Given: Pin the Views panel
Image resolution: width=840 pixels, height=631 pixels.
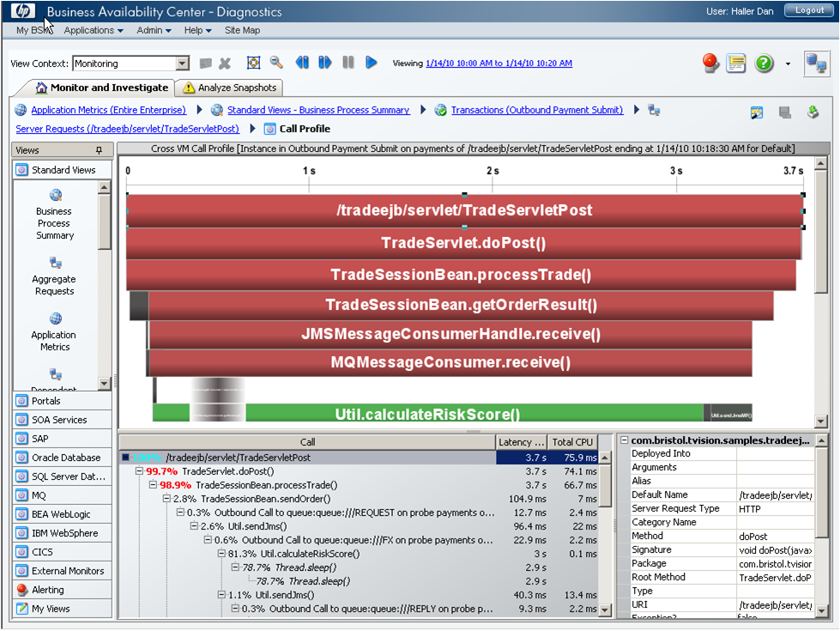Looking at the screenshot, I should 99,150.
